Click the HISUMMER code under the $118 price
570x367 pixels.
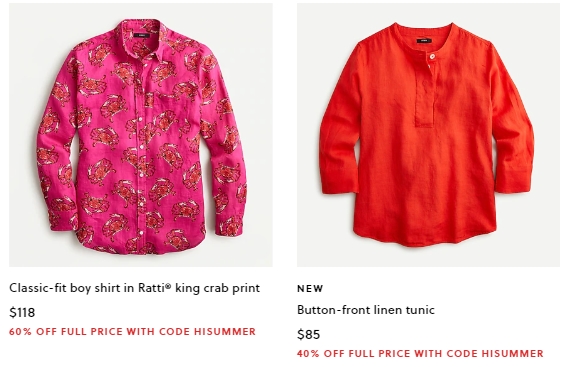coord(225,332)
